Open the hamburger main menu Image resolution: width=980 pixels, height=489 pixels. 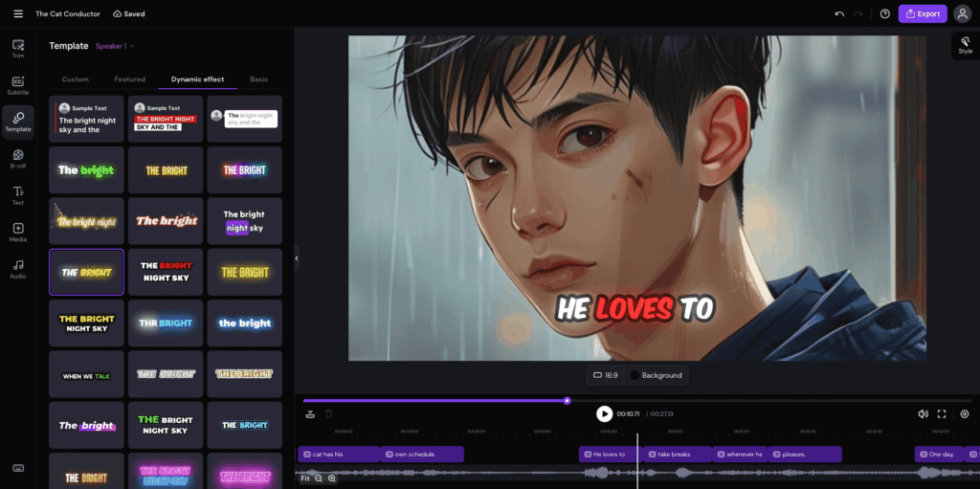(18, 14)
